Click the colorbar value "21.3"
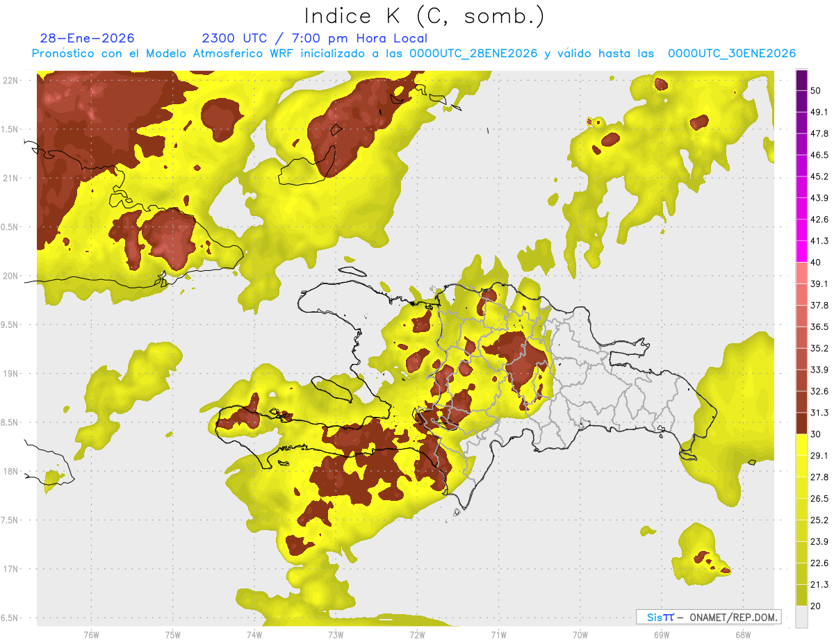834x644 pixels. [819, 585]
